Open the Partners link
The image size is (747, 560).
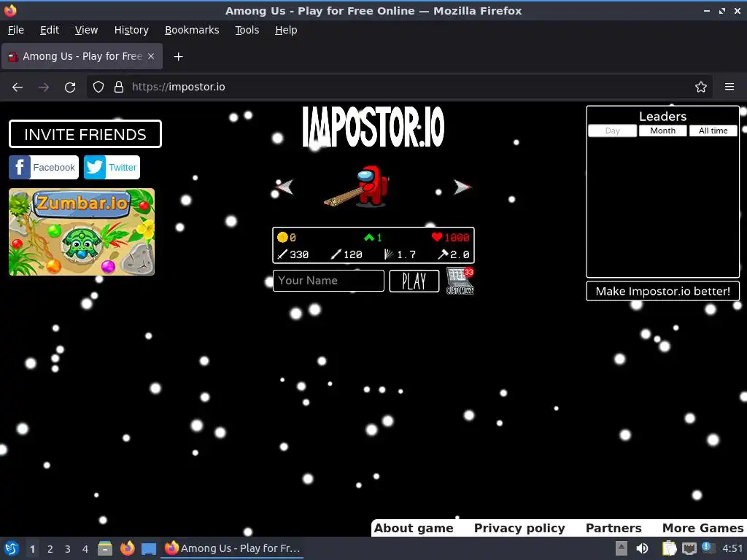click(x=614, y=528)
